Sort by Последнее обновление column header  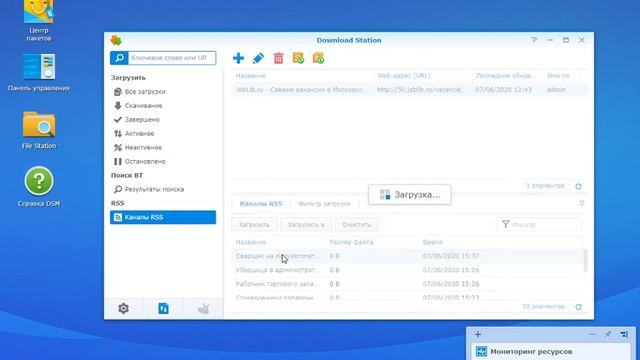[506, 76]
